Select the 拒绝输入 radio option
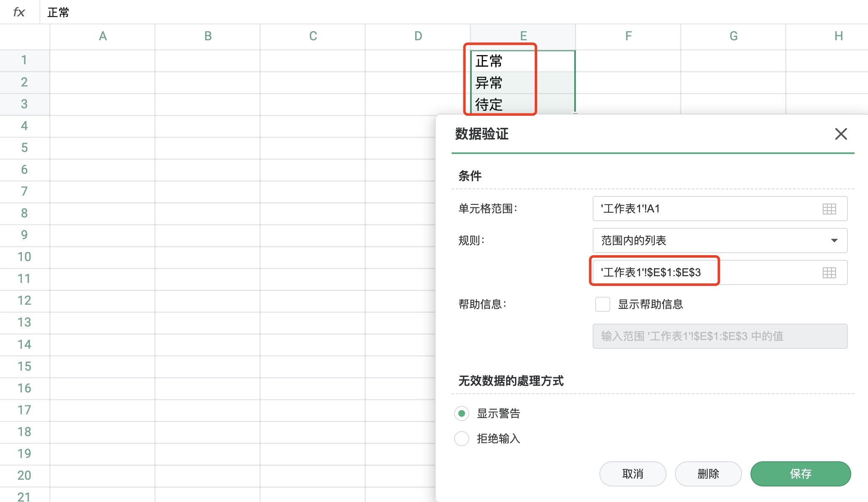868x502 pixels. coord(462,439)
